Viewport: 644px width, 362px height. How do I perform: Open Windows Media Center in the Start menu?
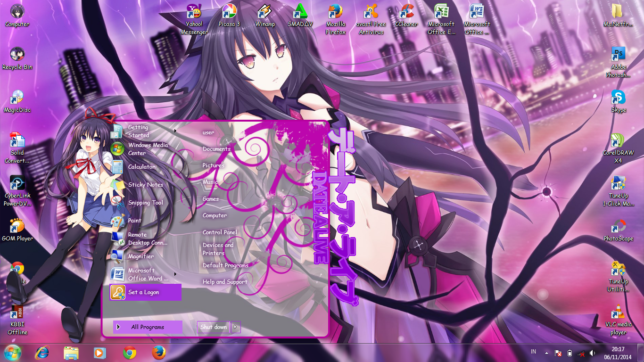coord(145,149)
